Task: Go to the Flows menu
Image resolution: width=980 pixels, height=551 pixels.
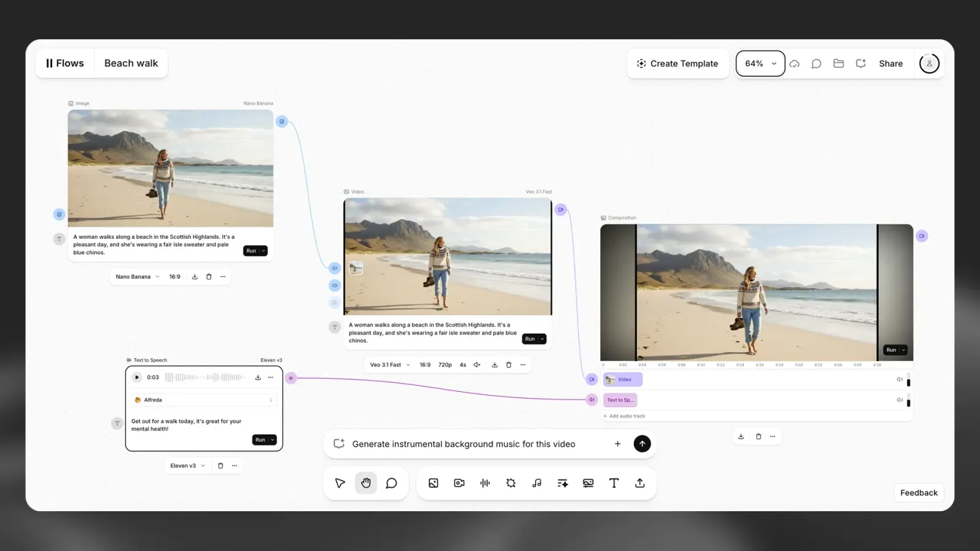Action: pos(65,63)
